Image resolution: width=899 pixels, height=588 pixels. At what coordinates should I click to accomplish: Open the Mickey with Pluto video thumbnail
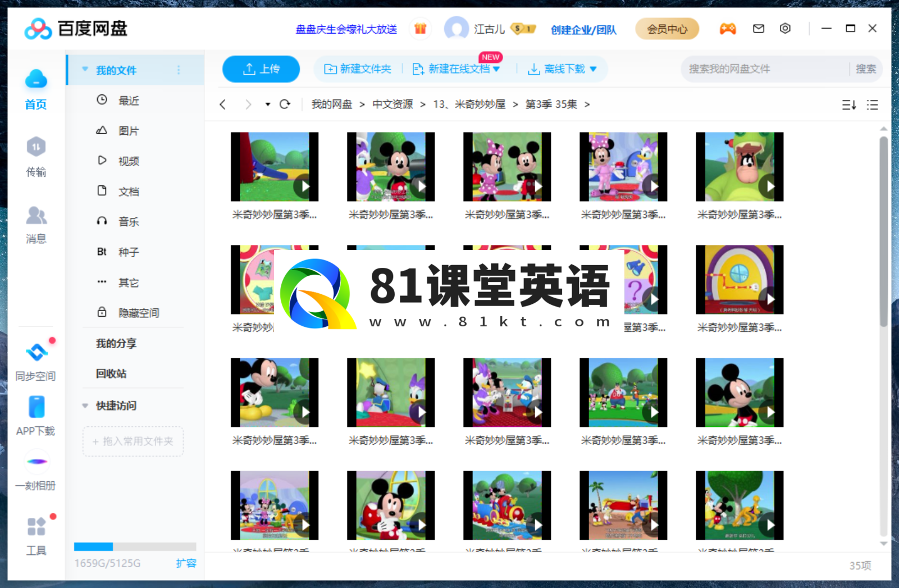click(740, 505)
